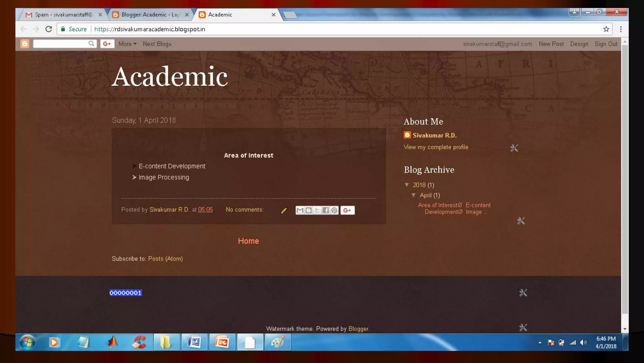Share post to Pinterest icon
Viewport: 644px width, 363px height.
[334, 210]
